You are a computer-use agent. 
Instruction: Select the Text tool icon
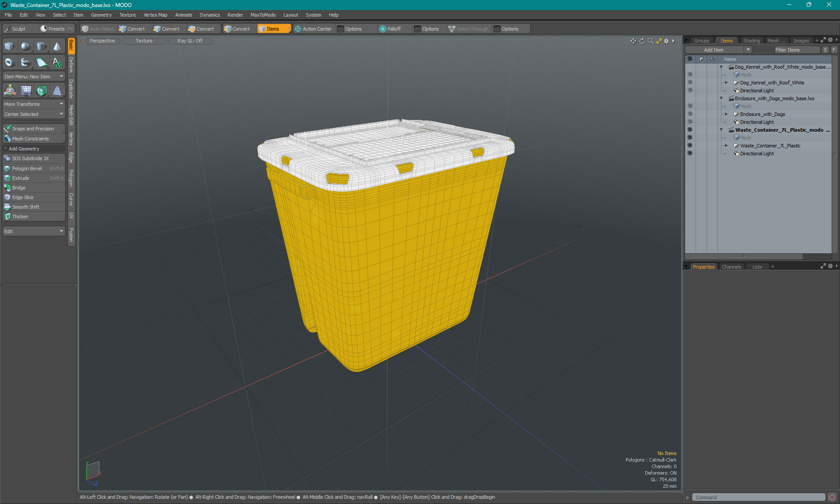pos(57,63)
